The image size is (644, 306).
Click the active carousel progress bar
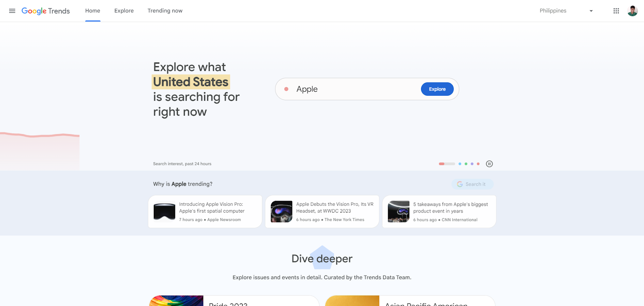pos(447,164)
